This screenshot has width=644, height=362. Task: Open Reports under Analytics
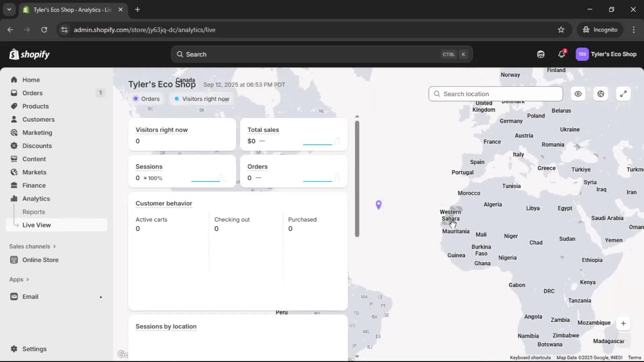34,212
